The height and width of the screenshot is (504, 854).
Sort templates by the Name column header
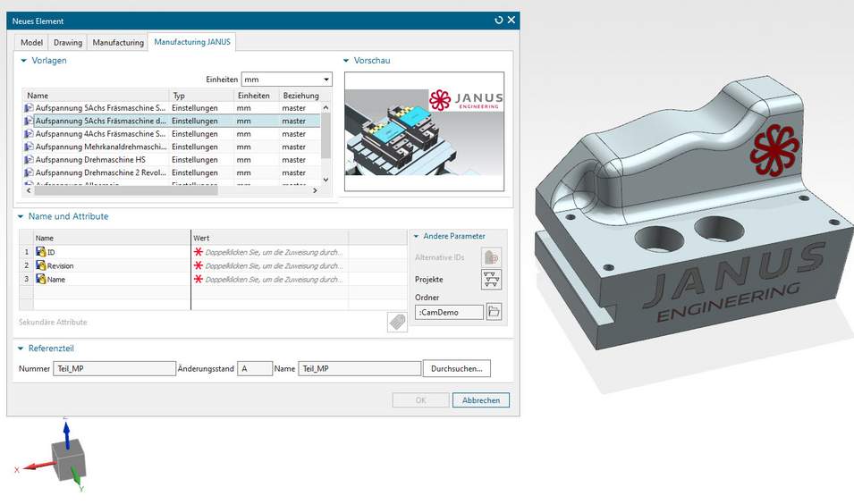pyautogui.click(x=96, y=96)
